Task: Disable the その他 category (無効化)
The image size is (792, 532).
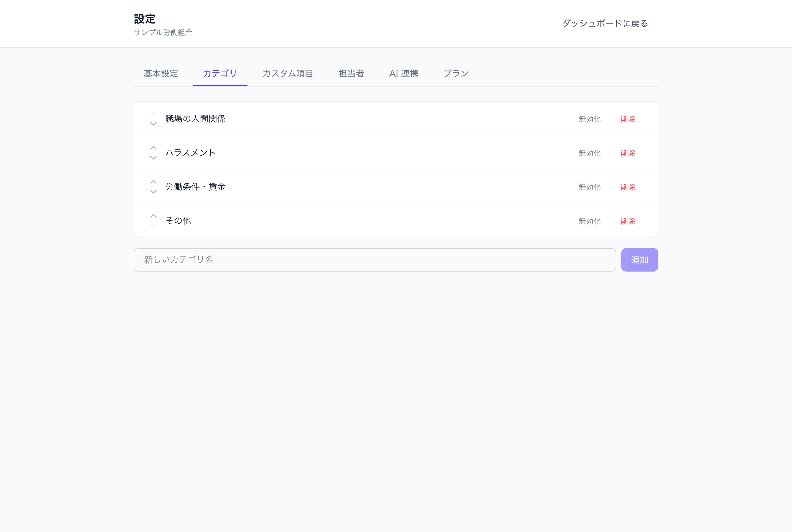Action: [589, 221]
